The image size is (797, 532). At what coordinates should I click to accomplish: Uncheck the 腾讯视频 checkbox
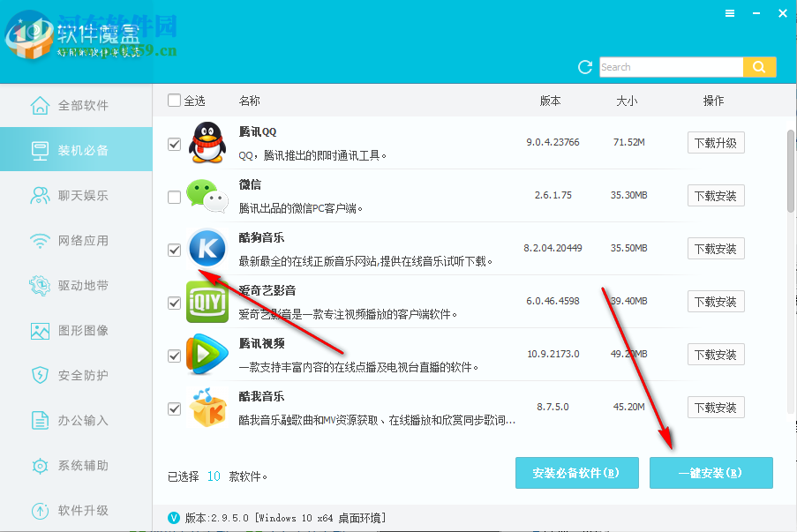[175, 356]
